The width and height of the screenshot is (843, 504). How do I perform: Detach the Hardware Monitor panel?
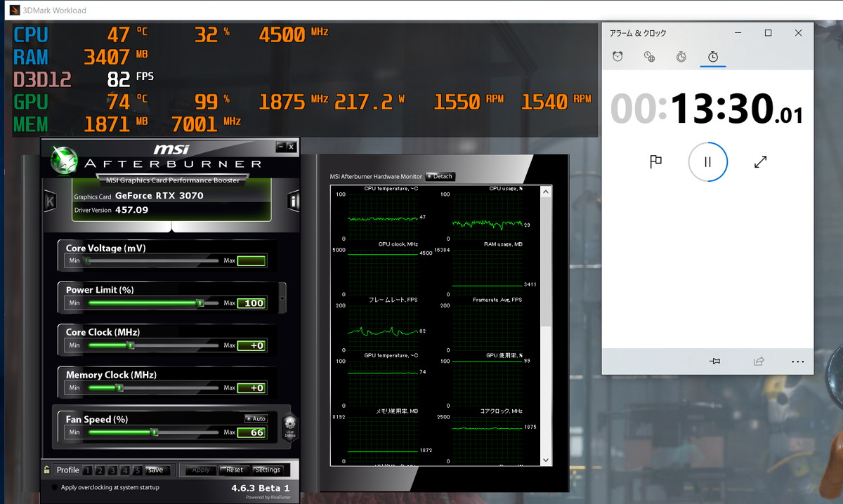(440, 176)
